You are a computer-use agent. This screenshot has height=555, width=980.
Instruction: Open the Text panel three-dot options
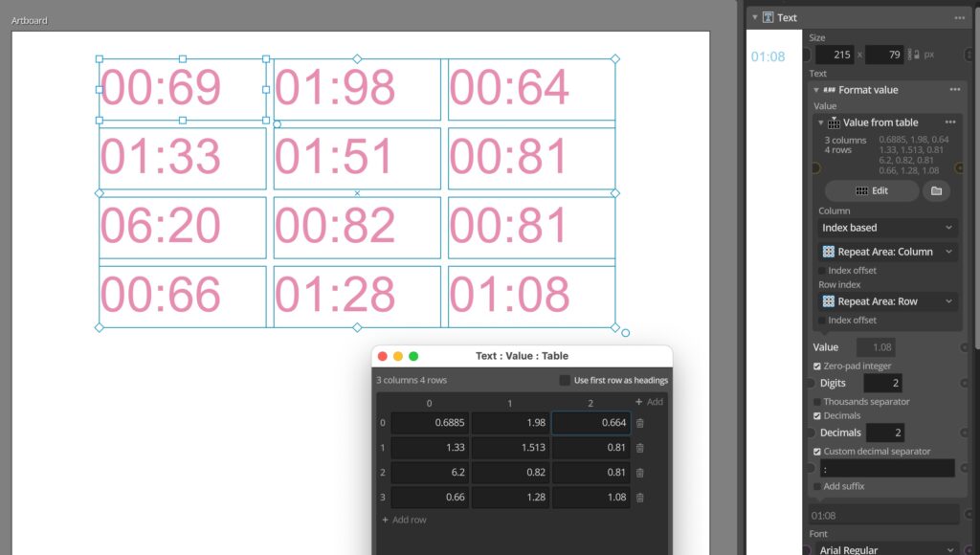coord(959,17)
